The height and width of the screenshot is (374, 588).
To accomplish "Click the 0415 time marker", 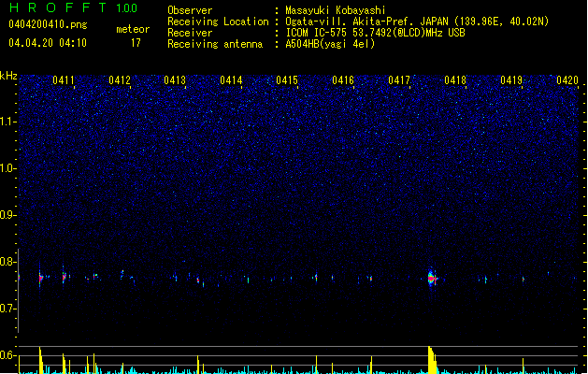I will pos(287,80).
